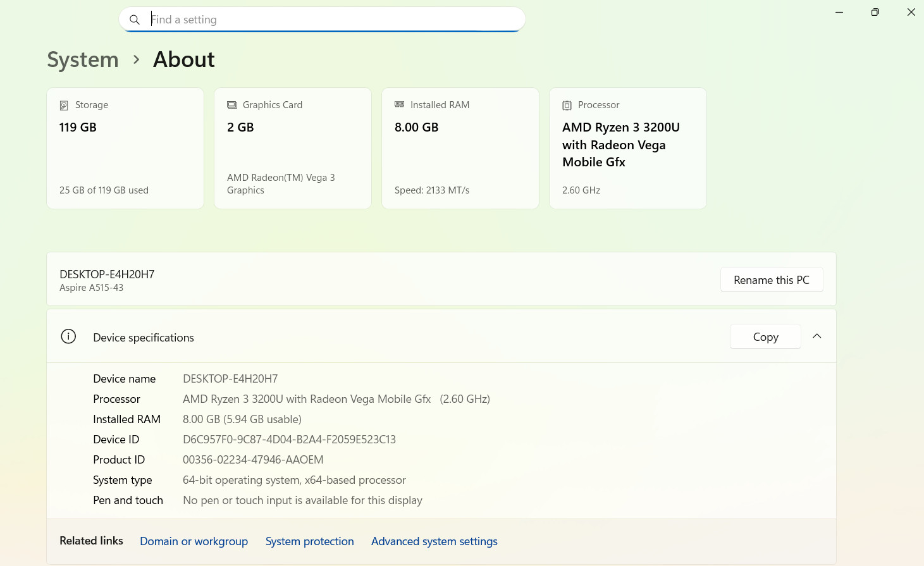The height and width of the screenshot is (566, 924).
Task: Click the Installed RAM memory icon
Action: (400, 104)
